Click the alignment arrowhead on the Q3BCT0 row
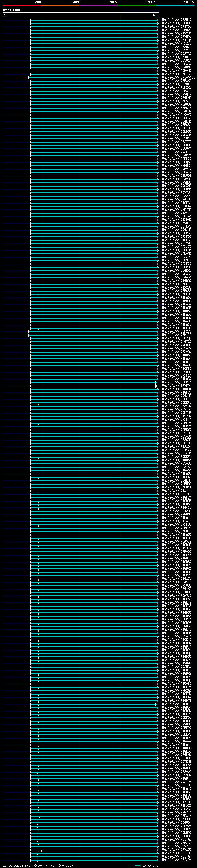 pyautogui.click(x=156, y=382)
